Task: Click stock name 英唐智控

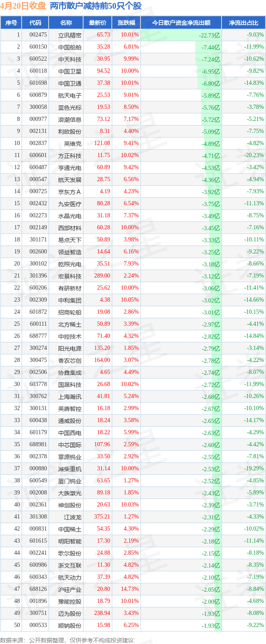Action: (x=70, y=408)
